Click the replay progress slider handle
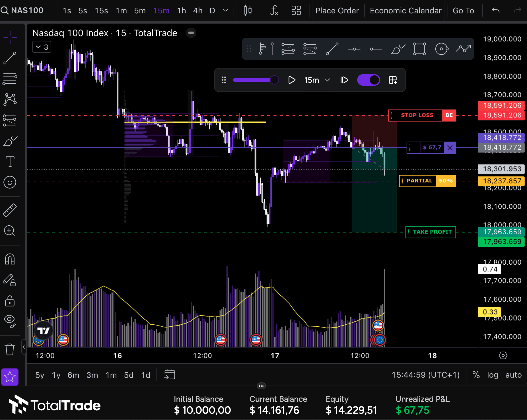This screenshot has height=420, width=527. (274, 80)
